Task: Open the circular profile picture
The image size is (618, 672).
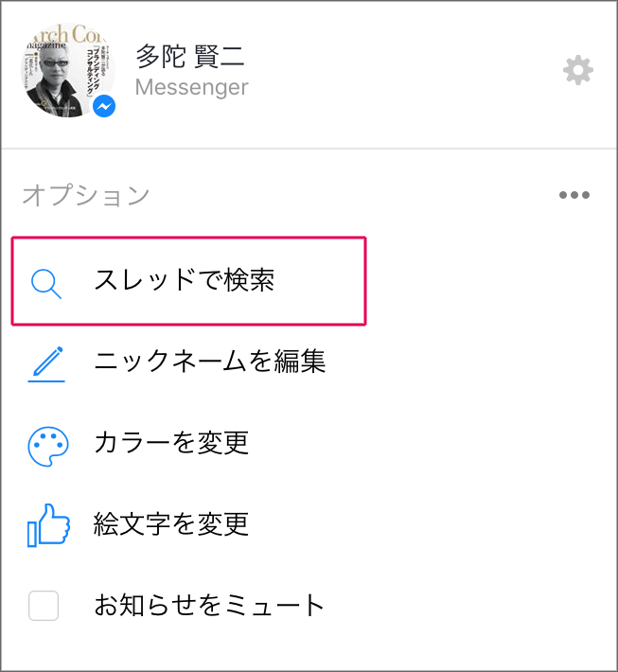Action: (x=67, y=70)
